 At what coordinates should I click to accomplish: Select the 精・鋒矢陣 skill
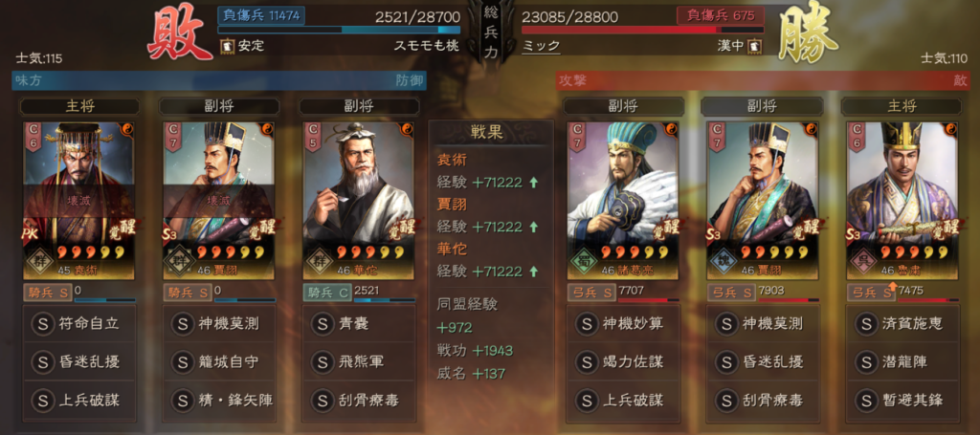pos(221,401)
